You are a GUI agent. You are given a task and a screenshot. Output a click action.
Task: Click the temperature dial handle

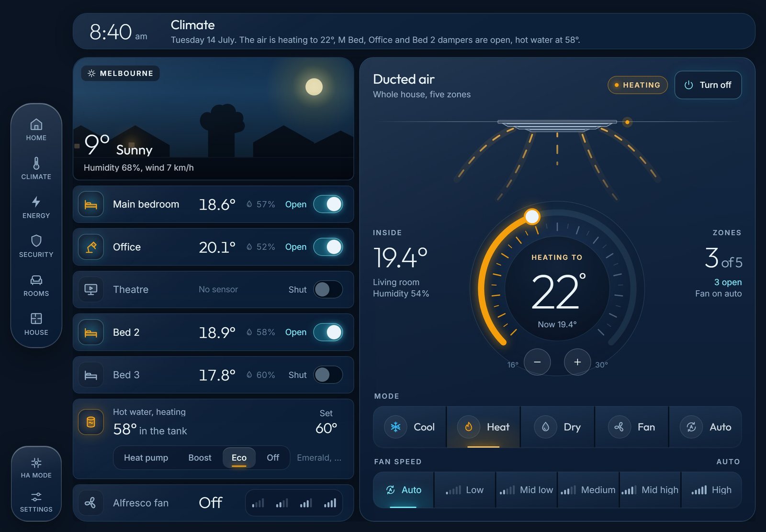click(x=532, y=217)
